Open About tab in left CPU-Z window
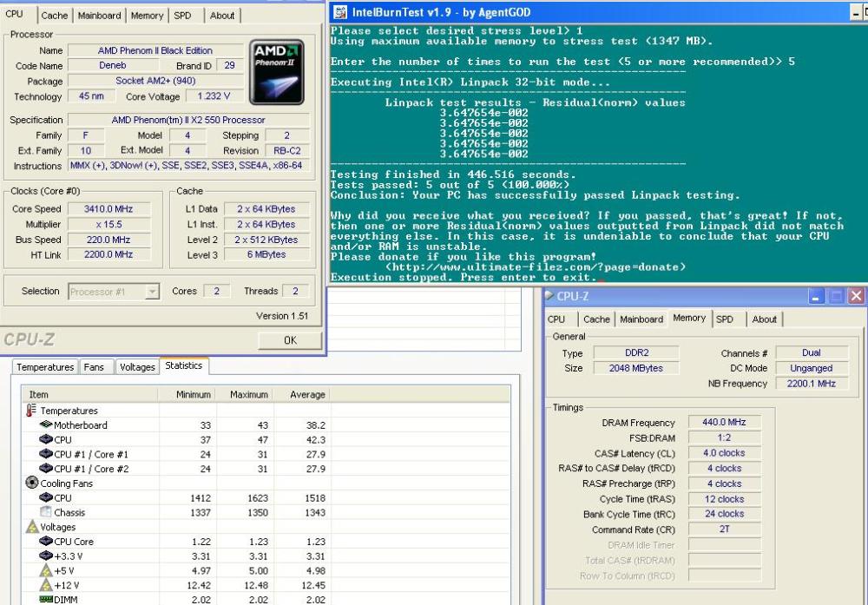 [222, 16]
